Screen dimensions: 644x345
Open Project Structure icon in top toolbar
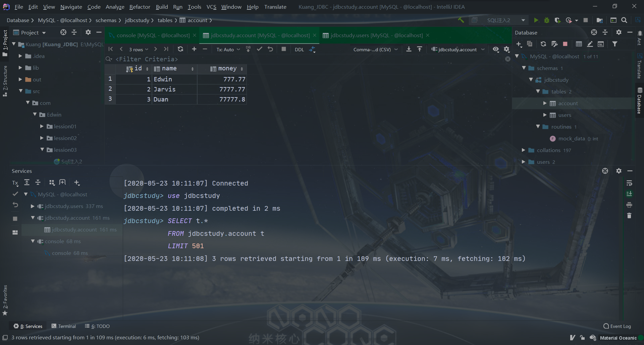600,20
